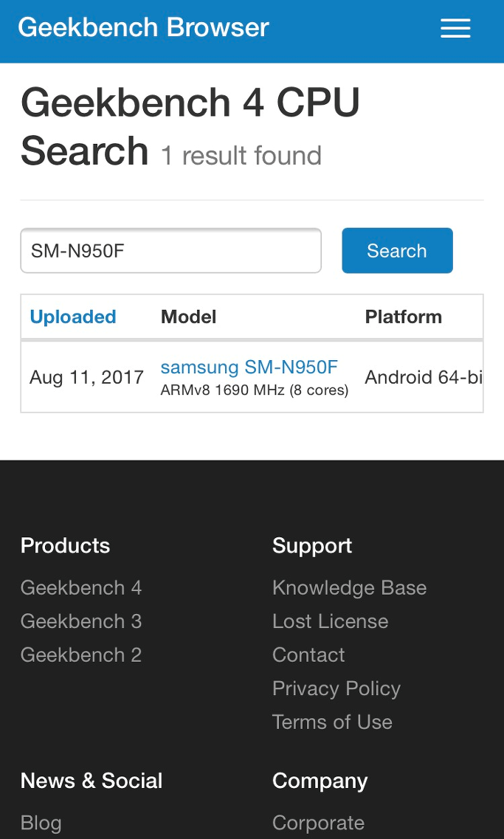View the Privacy Policy

(x=336, y=688)
